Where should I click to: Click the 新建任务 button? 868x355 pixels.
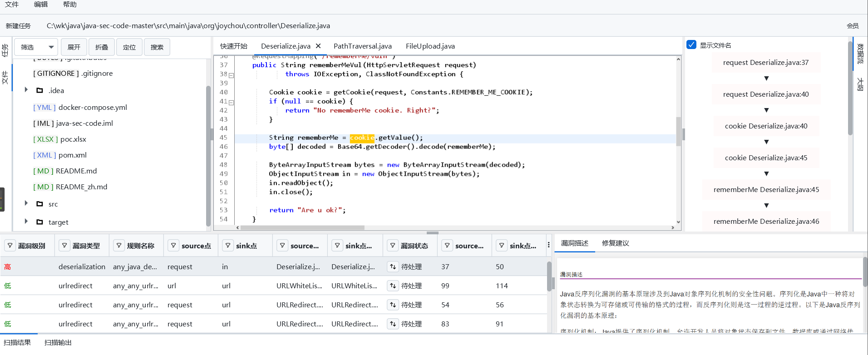[x=18, y=26]
